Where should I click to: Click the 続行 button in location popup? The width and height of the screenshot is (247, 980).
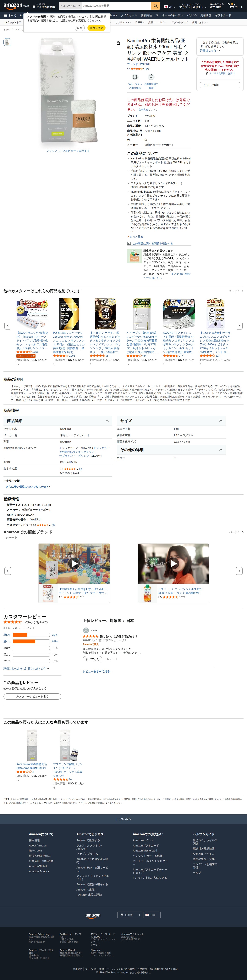click(80, 28)
